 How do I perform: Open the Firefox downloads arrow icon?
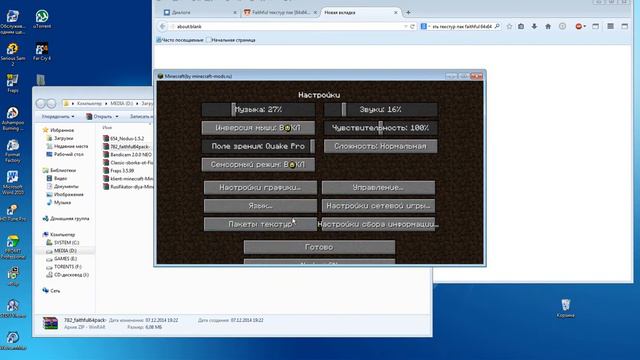tap(534, 27)
